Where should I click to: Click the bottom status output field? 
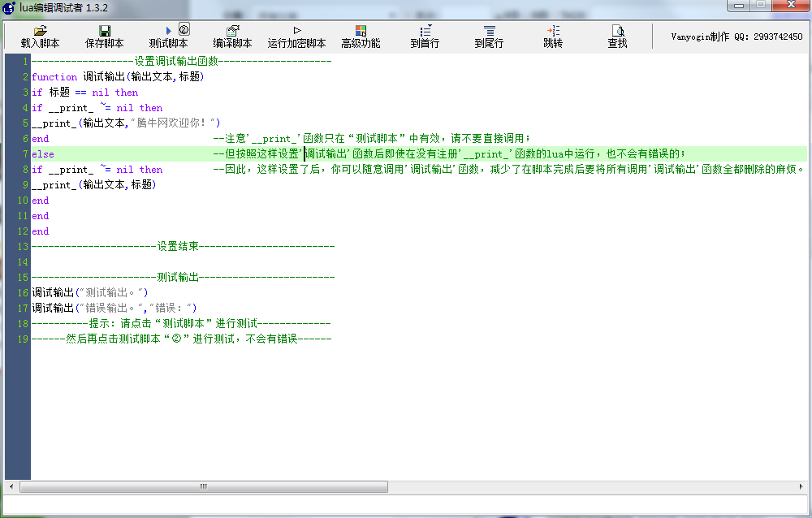(406, 505)
